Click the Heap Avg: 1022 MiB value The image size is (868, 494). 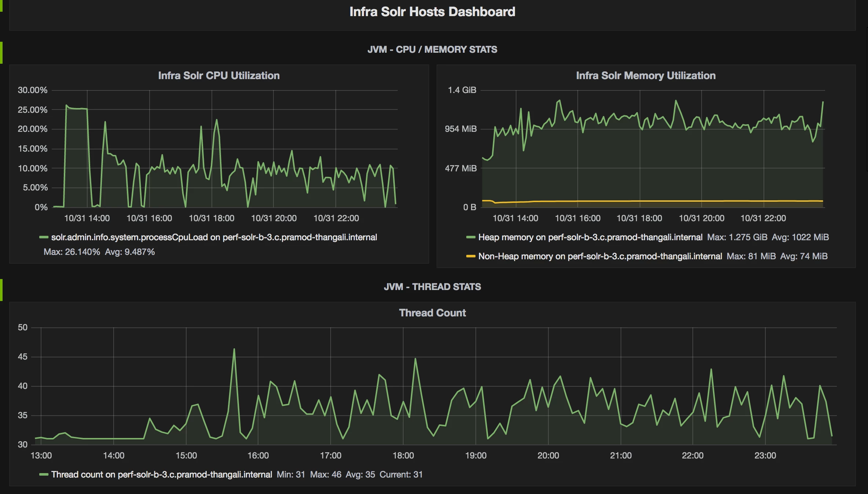click(x=800, y=237)
